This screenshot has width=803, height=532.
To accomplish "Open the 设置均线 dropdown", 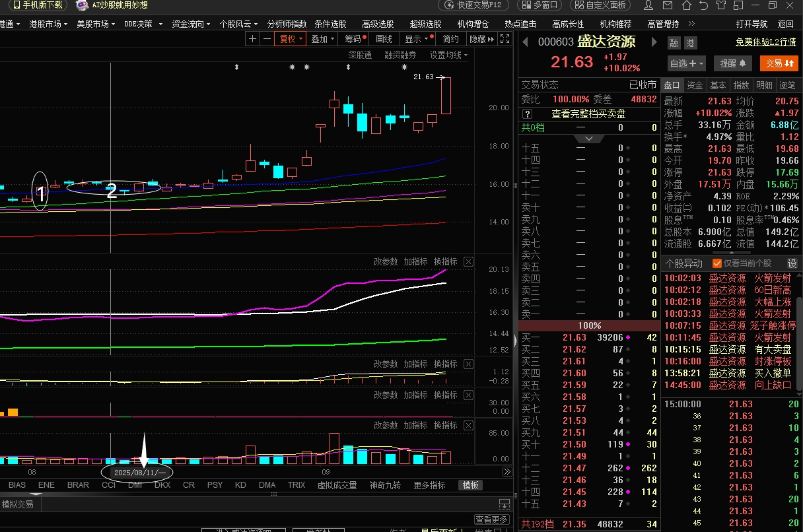I will coord(448,55).
